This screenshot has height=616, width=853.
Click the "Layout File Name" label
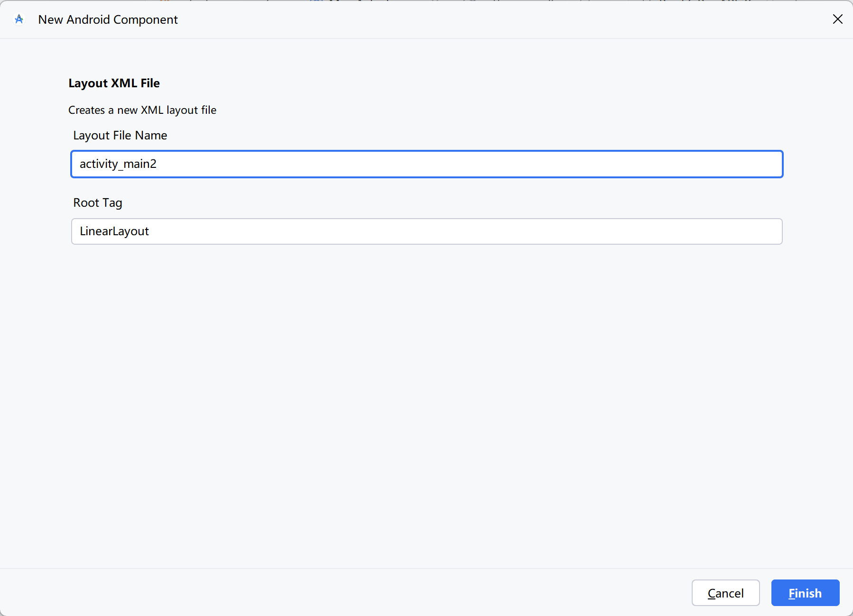120,136
